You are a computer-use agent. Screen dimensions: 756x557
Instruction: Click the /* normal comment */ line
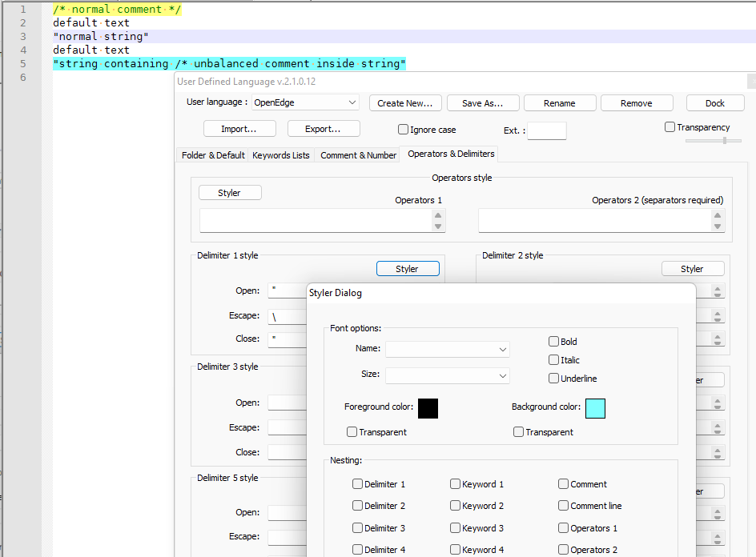[117, 9]
